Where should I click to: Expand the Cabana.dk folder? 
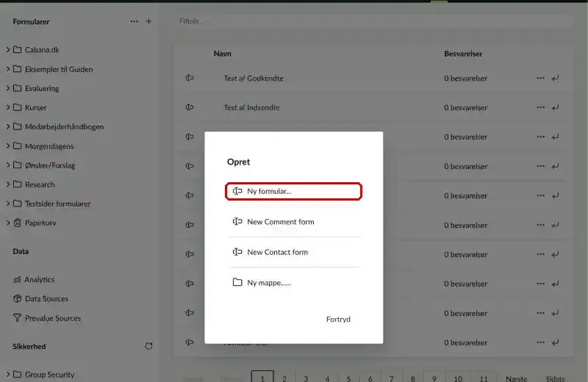pos(8,49)
